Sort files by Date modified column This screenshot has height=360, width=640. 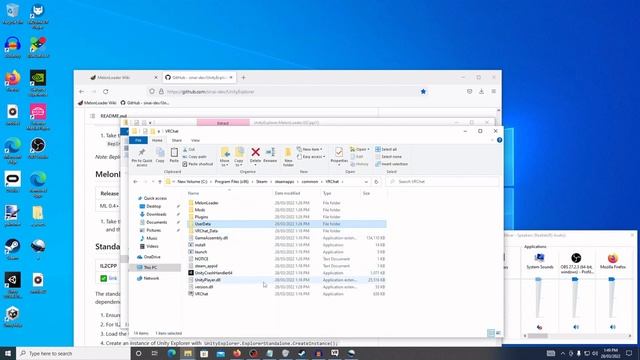[287, 193]
